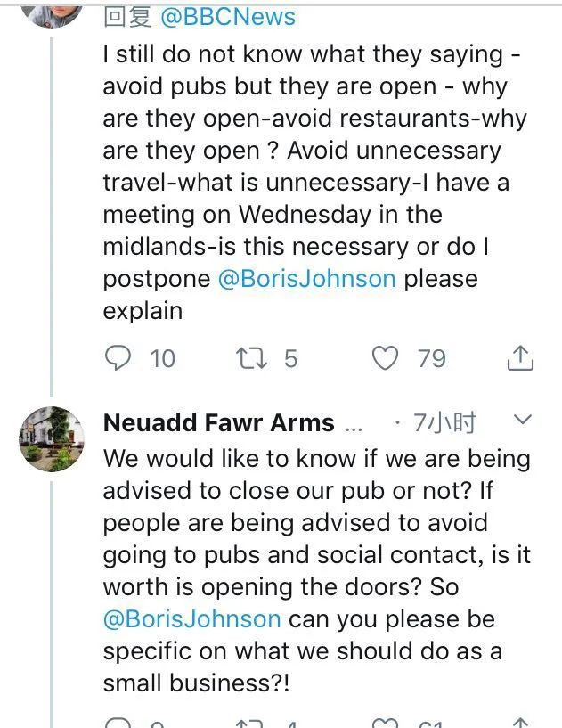
Task: Like the tweet with 79 likes
Action: click(x=385, y=358)
